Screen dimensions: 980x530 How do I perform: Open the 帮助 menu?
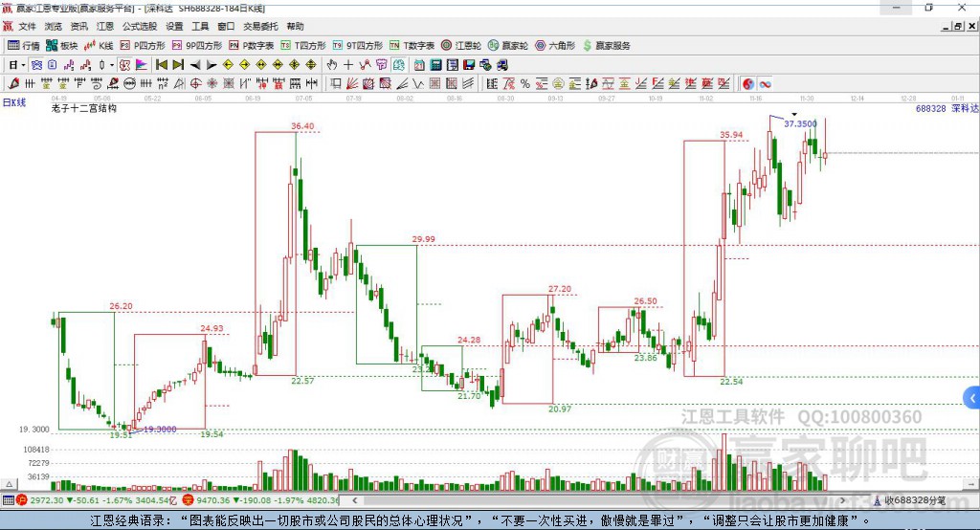295,26
